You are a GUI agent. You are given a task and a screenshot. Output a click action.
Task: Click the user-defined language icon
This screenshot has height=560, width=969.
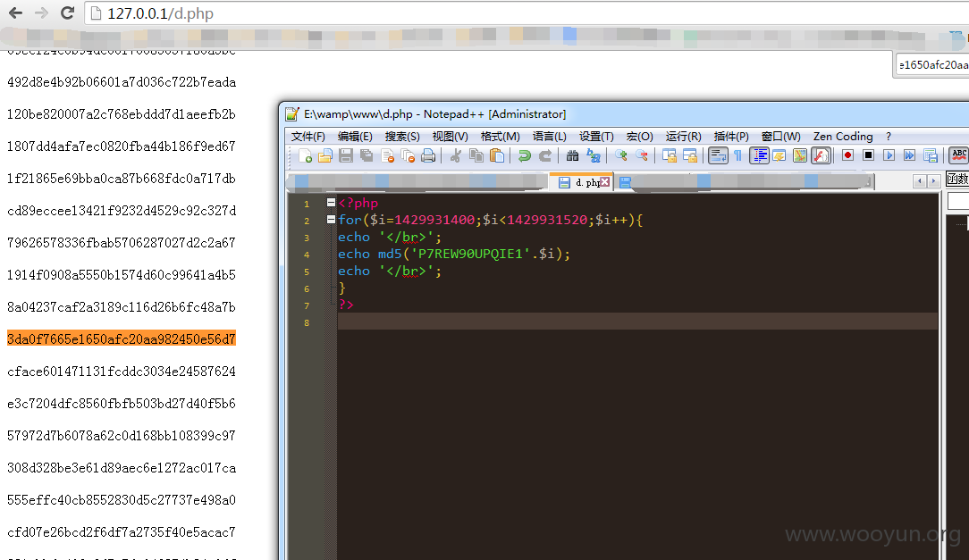coord(779,155)
